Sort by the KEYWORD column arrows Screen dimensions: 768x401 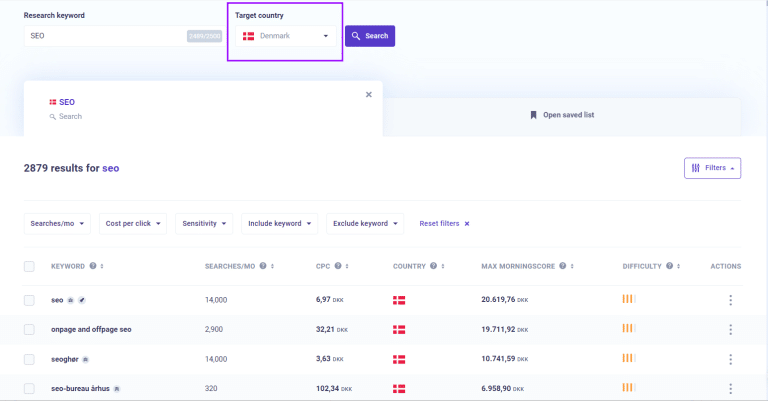(x=102, y=266)
